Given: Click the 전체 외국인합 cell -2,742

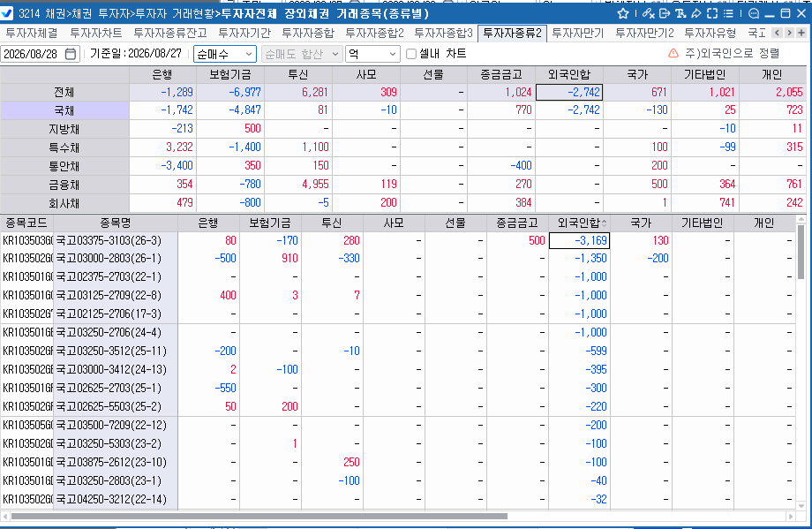Looking at the screenshot, I should [568, 92].
